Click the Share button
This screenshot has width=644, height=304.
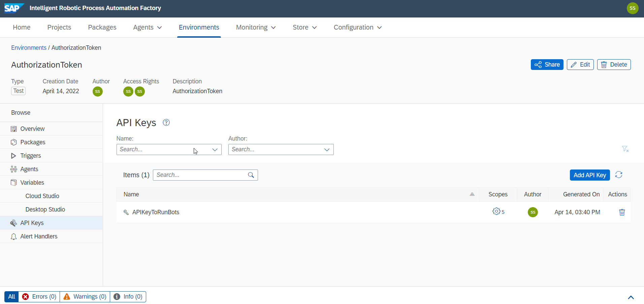click(x=547, y=65)
